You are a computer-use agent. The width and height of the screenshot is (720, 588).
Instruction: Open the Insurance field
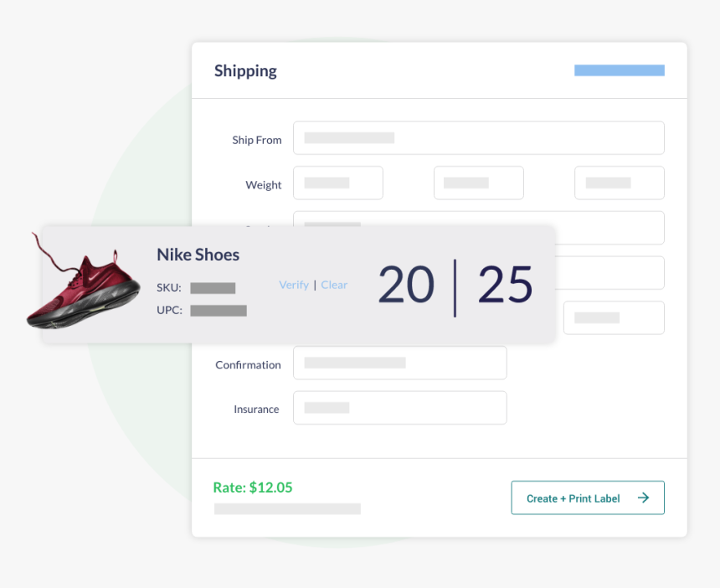pyautogui.click(x=400, y=408)
